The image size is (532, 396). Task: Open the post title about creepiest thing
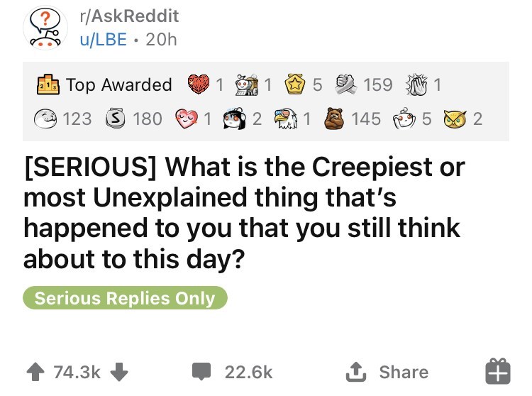243,212
